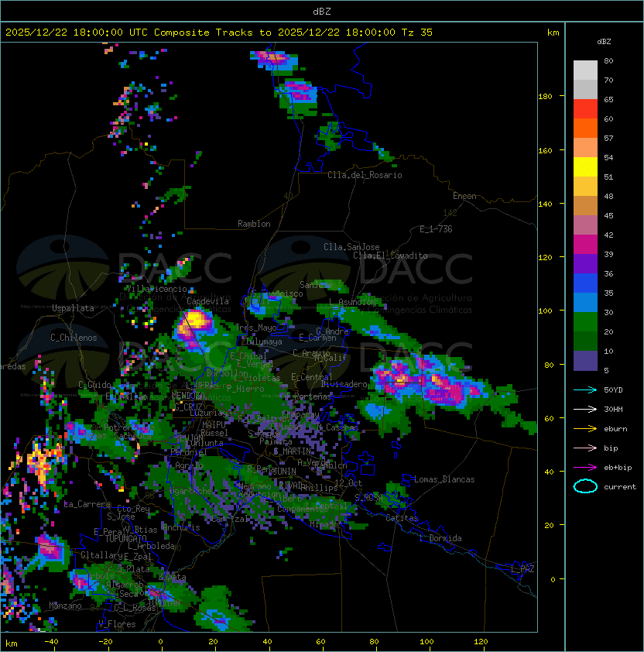Click the 'La_Carrera' map label
The height and width of the screenshot is (652, 644).
(x=87, y=504)
